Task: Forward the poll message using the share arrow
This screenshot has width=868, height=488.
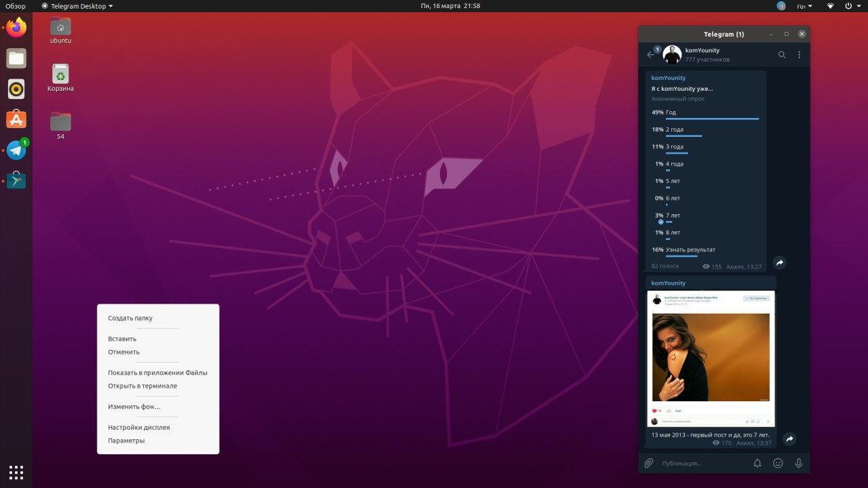Action: (x=780, y=263)
